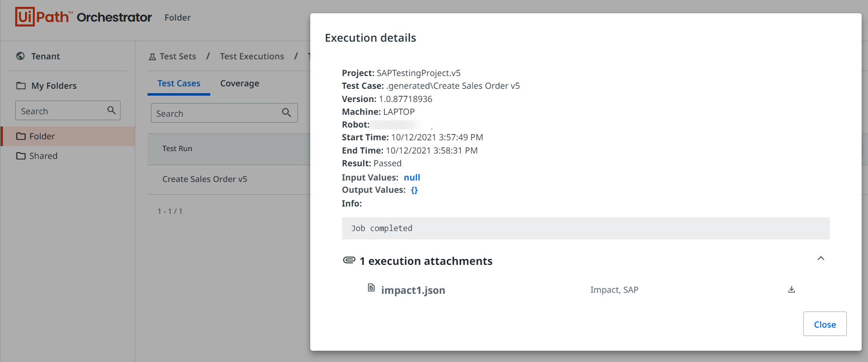868x362 pixels.
Task: View the {} Output Values link
Action: [x=414, y=190]
